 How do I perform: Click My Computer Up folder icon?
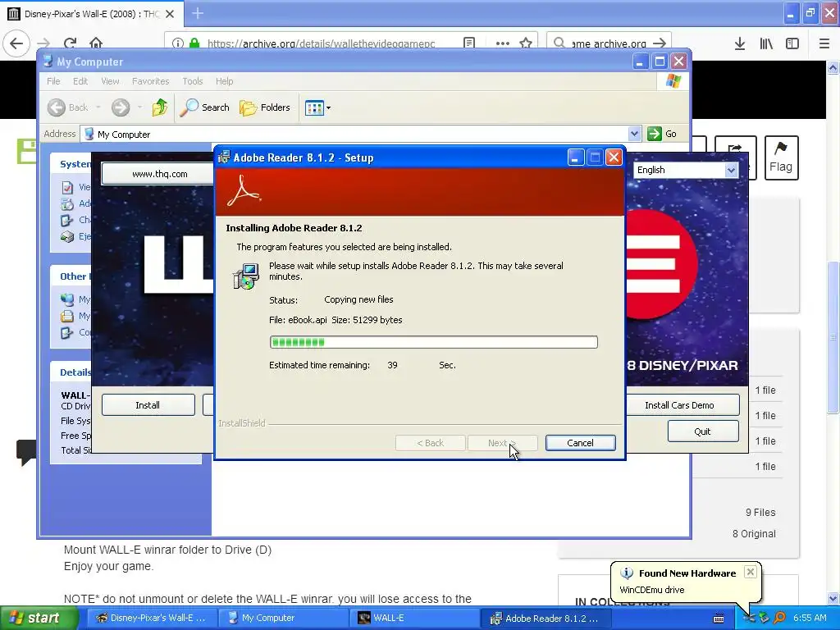point(160,107)
